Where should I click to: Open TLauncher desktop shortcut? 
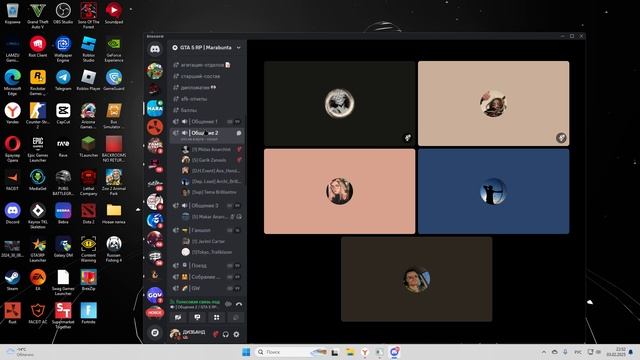89,147
